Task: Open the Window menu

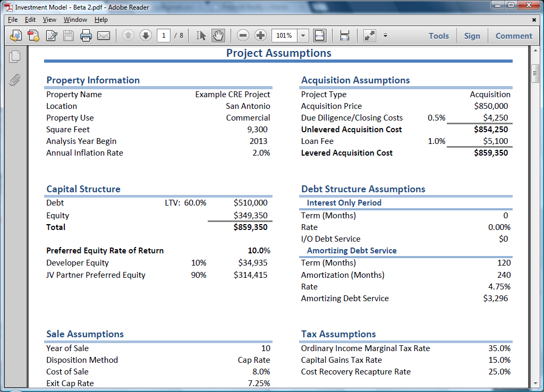Action: 75,20
